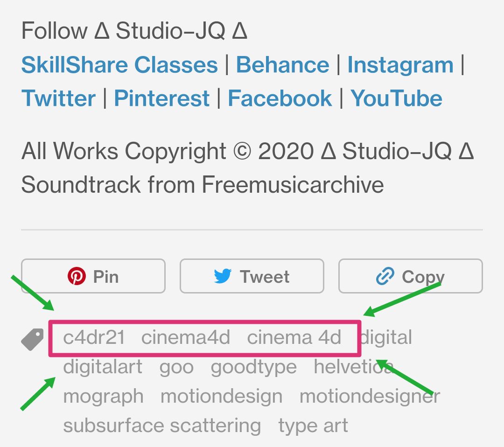Click the chain link copy icon

pyautogui.click(x=385, y=276)
